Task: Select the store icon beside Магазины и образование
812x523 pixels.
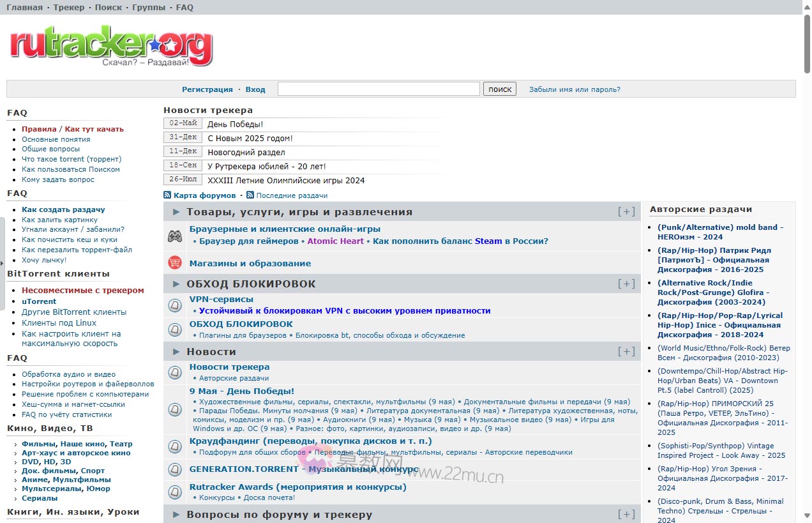Action: (174, 262)
